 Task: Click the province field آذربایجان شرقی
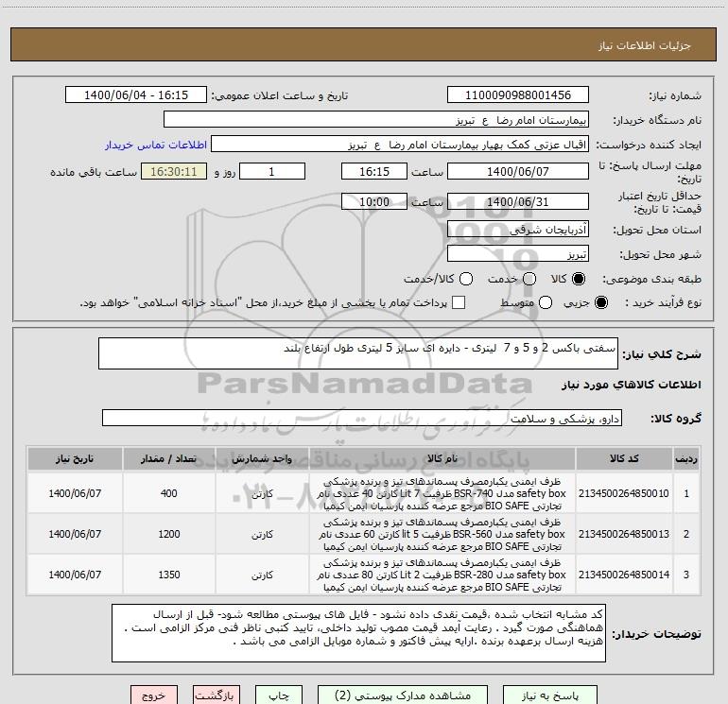[518, 230]
